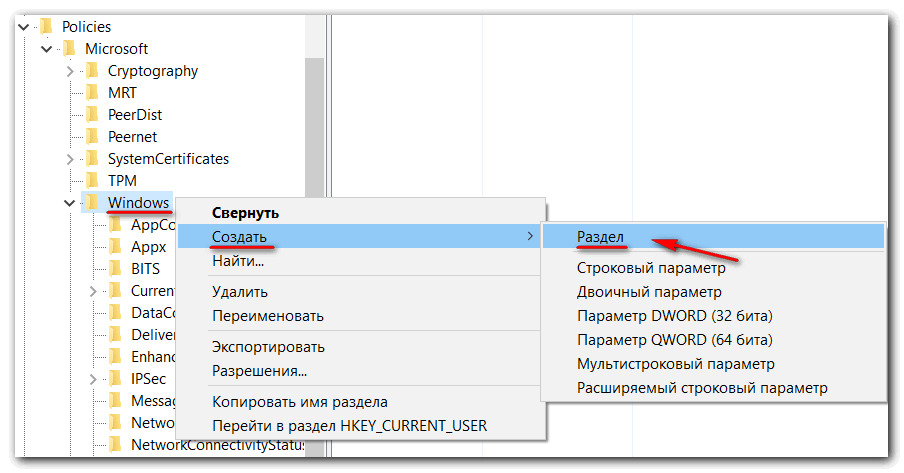Click the MRT folder icon
This screenshot has width=904, height=473.
pos(92,93)
